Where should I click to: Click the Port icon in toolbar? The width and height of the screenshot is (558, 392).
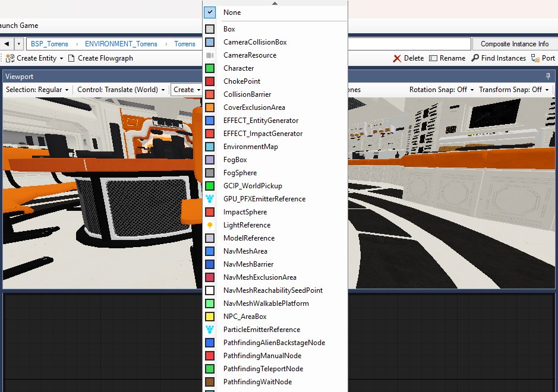pyautogui.click(x=535, y=58)
